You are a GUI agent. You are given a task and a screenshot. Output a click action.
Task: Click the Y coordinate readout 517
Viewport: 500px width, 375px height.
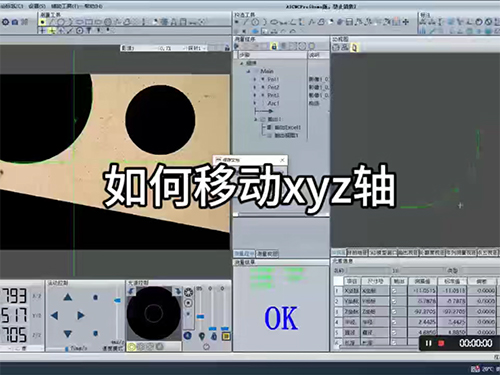coord(14,315)
